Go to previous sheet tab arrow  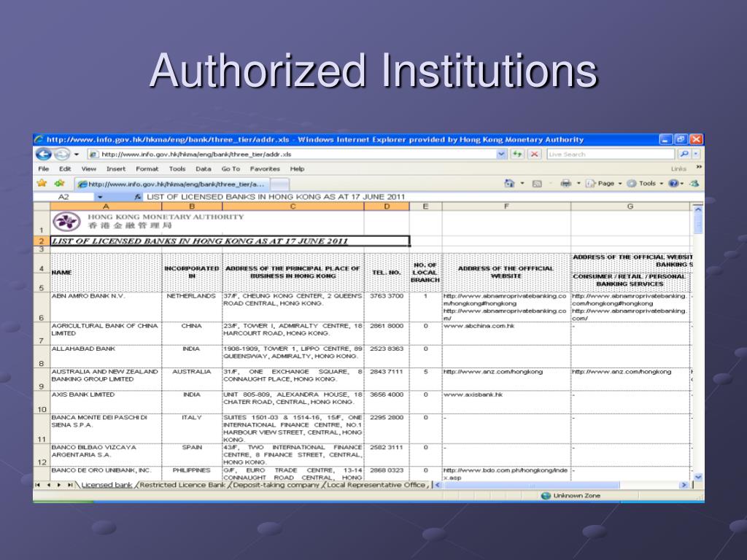pyautogui.click(x=49, y=485)
